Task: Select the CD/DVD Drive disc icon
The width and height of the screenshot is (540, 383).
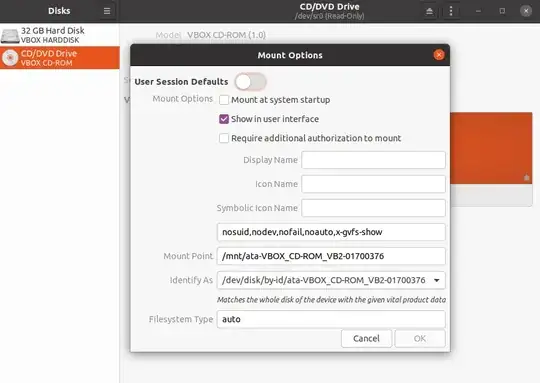Action: pyautogui.click(x=10, y=58)
